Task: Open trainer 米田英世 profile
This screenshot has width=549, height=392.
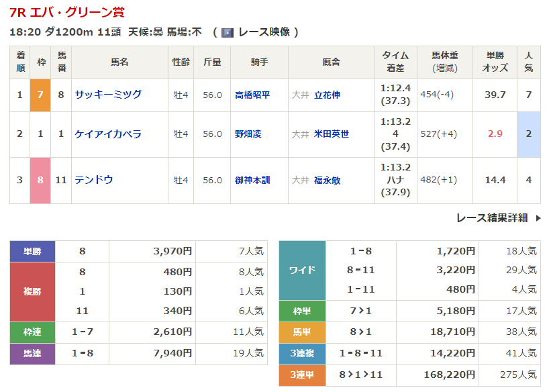Action: (332, 134)
